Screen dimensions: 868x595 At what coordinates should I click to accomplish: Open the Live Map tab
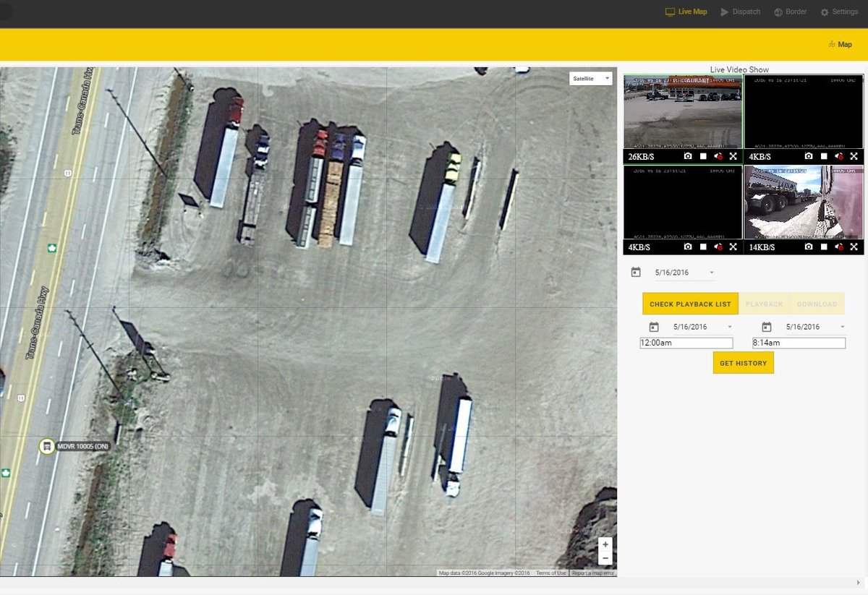click(686, 12)
